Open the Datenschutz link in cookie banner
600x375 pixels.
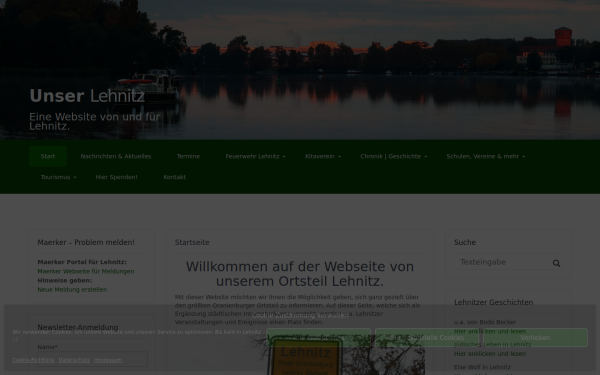click(74, 360)
